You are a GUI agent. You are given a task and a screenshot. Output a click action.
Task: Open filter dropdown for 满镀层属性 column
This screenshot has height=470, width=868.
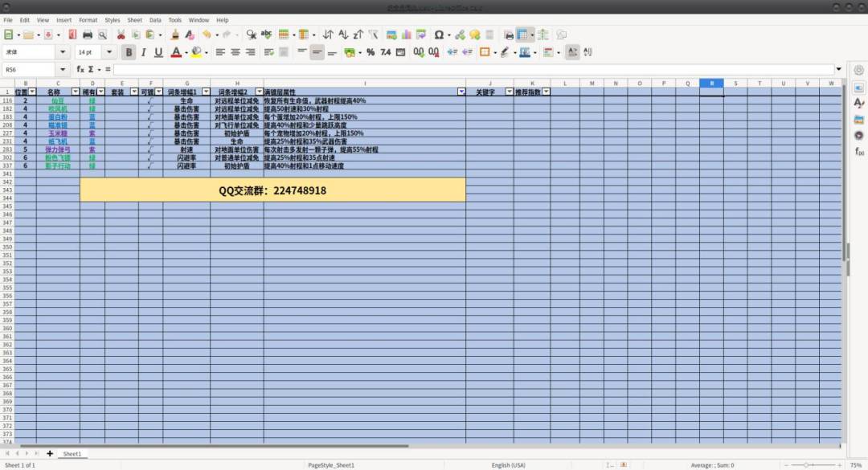pos(461,92)
